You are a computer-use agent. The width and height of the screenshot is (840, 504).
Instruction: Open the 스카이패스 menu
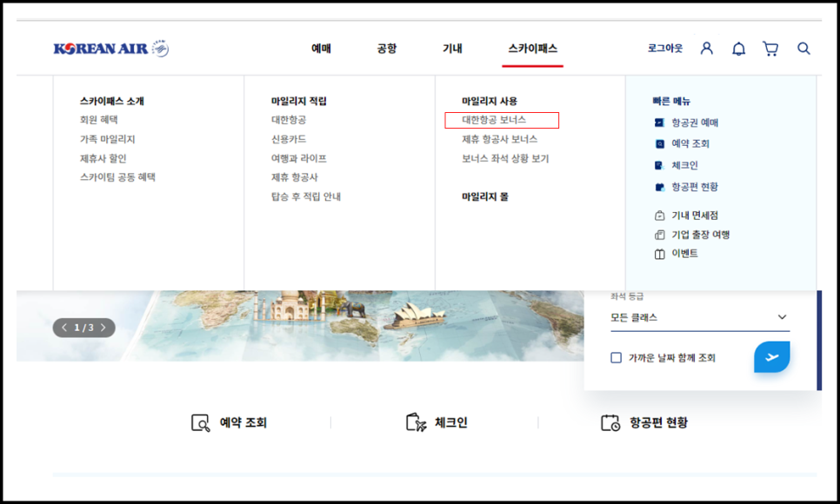532,49
